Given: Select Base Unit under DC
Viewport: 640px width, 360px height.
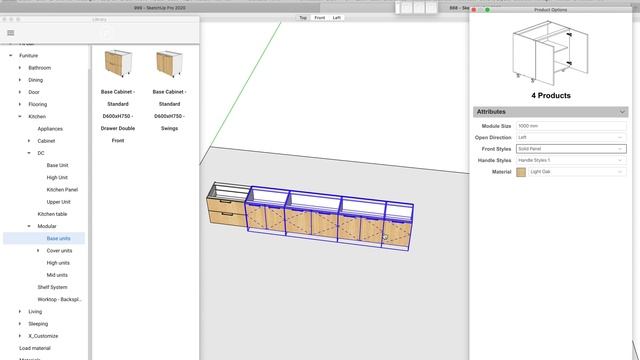Looking at the screenshot, I should (x=58, y=165).
